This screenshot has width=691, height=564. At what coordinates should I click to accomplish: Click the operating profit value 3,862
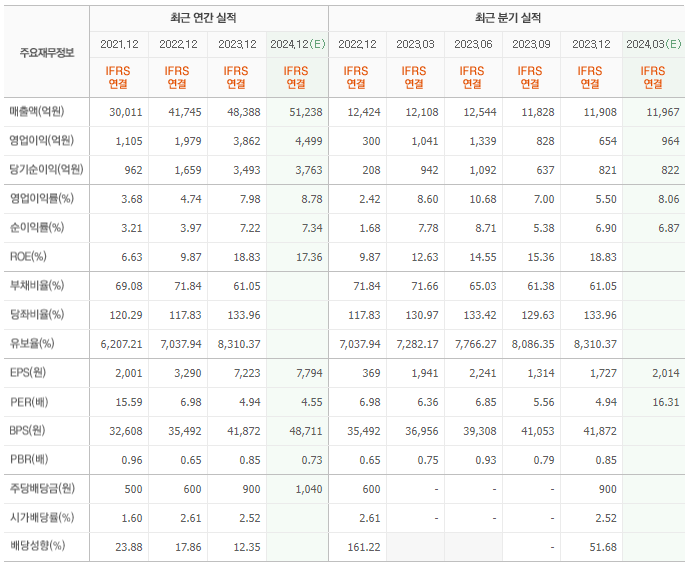tap(247, 141)
